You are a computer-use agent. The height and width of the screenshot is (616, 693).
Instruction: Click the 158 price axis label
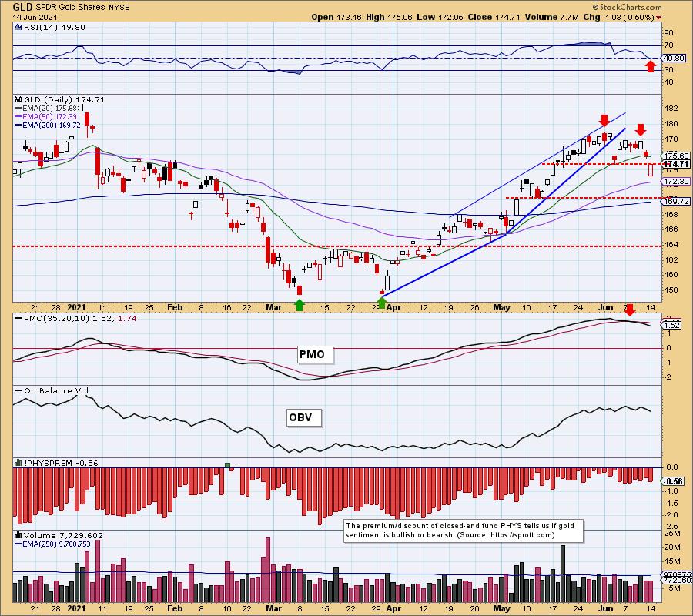tap(671, 290)
